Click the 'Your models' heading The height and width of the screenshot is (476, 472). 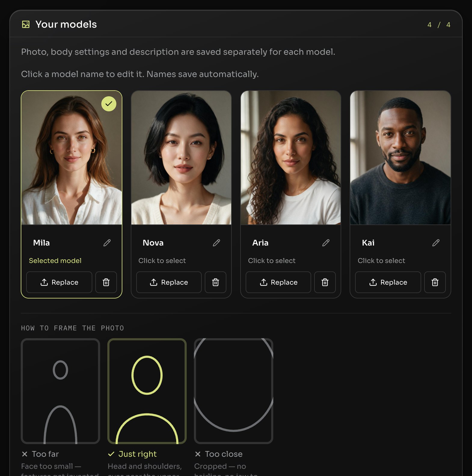coord(66,24)
